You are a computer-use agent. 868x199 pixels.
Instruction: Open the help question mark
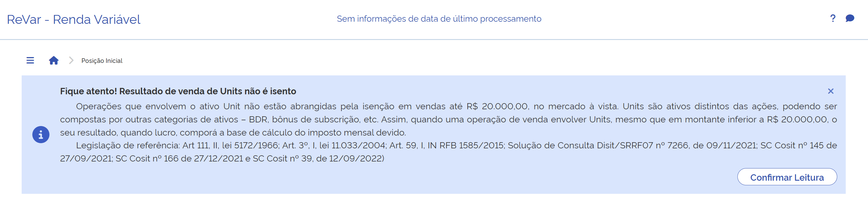[x=833, y=18]
